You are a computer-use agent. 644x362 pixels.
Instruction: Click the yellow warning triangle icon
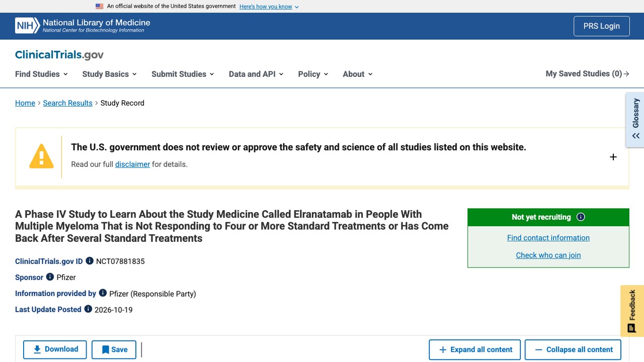click(41, 156)
